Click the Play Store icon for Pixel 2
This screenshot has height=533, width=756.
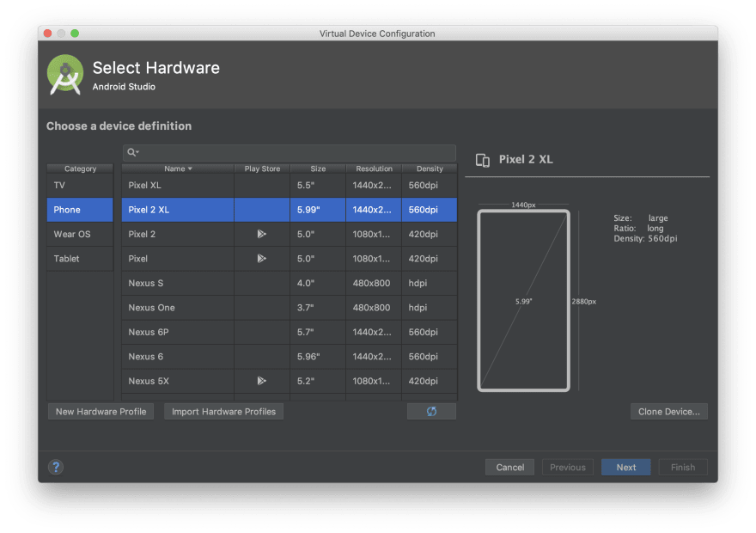pos(261,234)
